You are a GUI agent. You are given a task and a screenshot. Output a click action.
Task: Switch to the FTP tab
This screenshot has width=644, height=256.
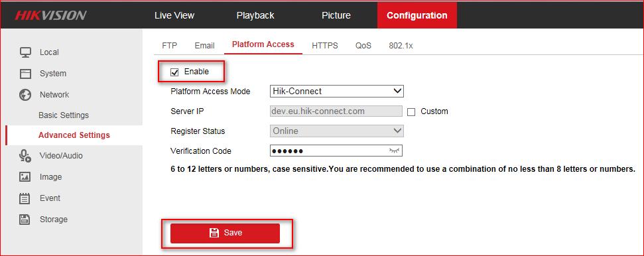click(170, 46)
